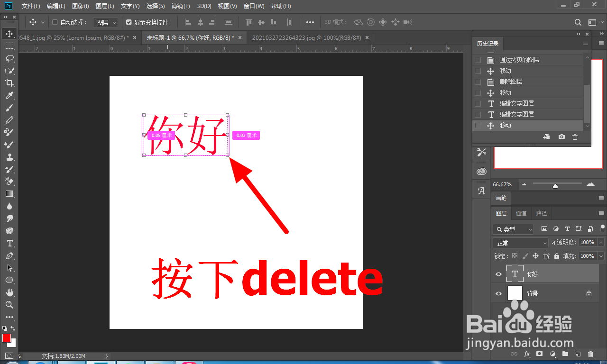Select the Eyedropper tool
Viewport: 607px width, 364px height.
click(9, 95)
